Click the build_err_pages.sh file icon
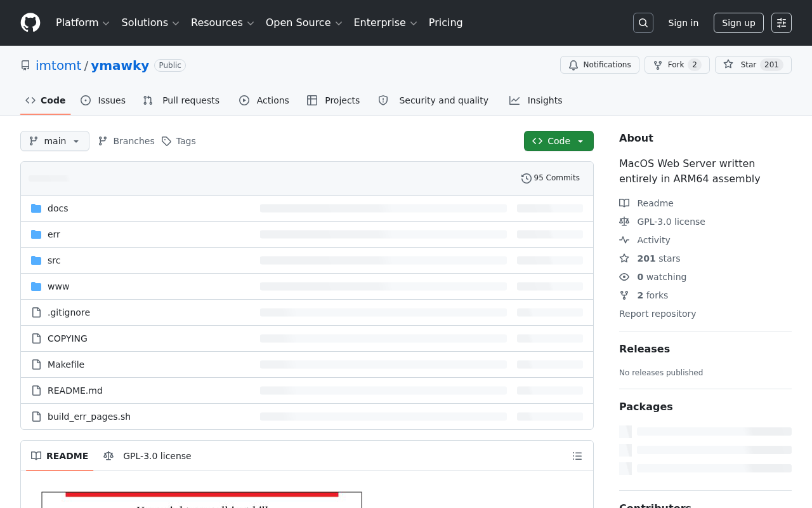Viewport: 812px width, 508px height. [36, 417]
